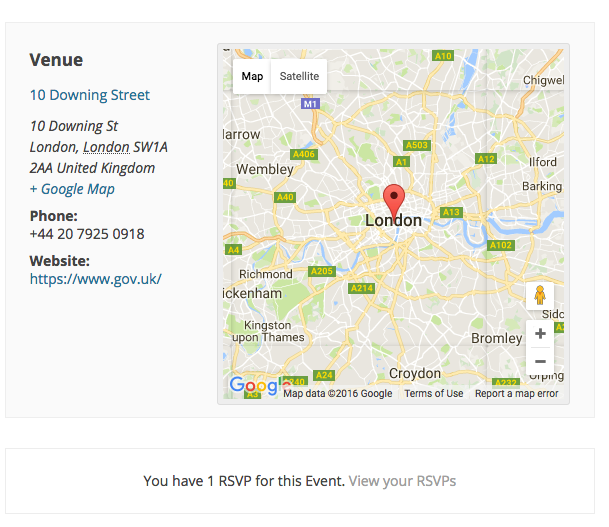
Task: Click the Street View pegman icon
Action: tap(540, 296)
